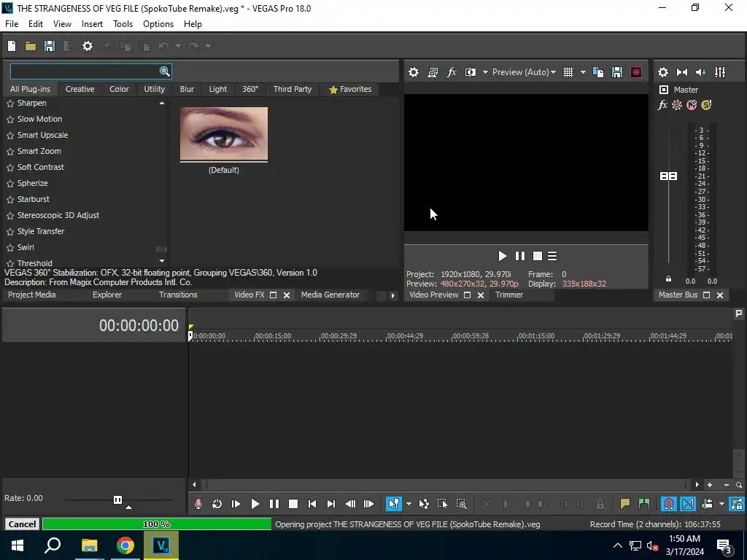
Task: Open the Insert menu
Action: (x=92, y=24)
